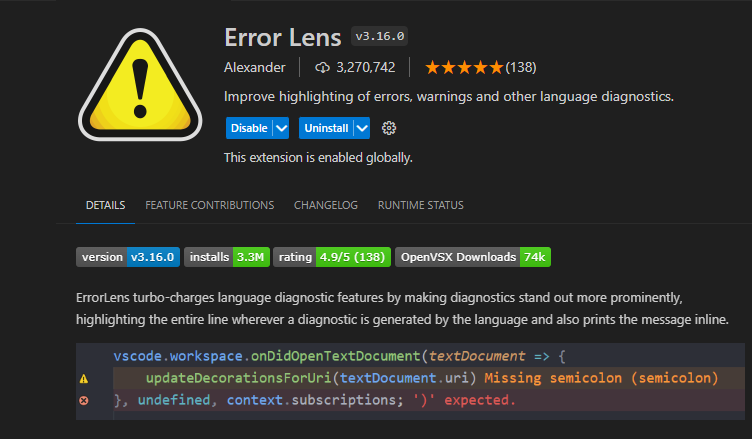
Task: Click the Uninstall button
Action: point(326,128)
